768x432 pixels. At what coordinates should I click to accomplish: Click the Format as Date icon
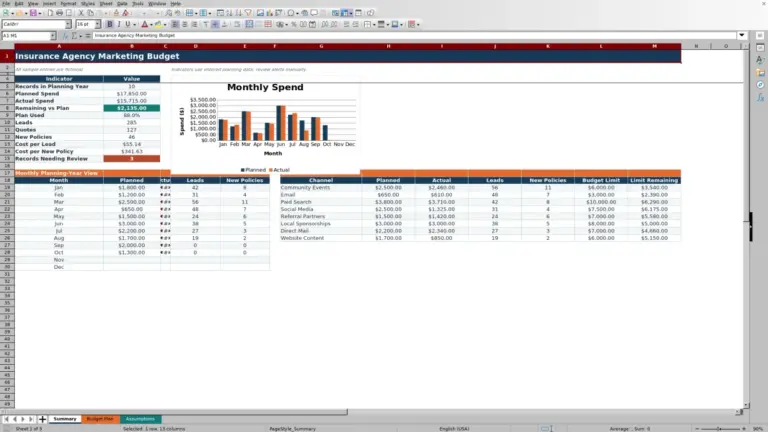pyautogui.click(x=312, y=24)
